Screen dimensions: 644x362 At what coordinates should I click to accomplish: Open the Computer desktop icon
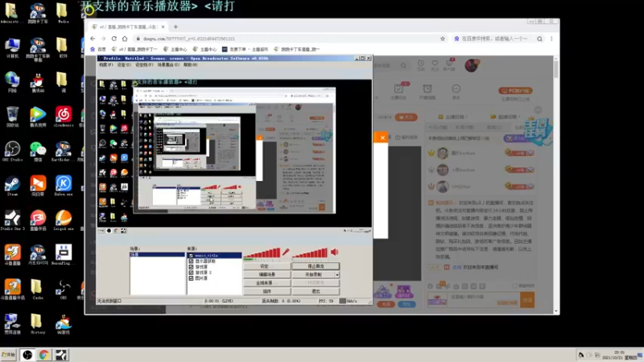tap(12, 48)
